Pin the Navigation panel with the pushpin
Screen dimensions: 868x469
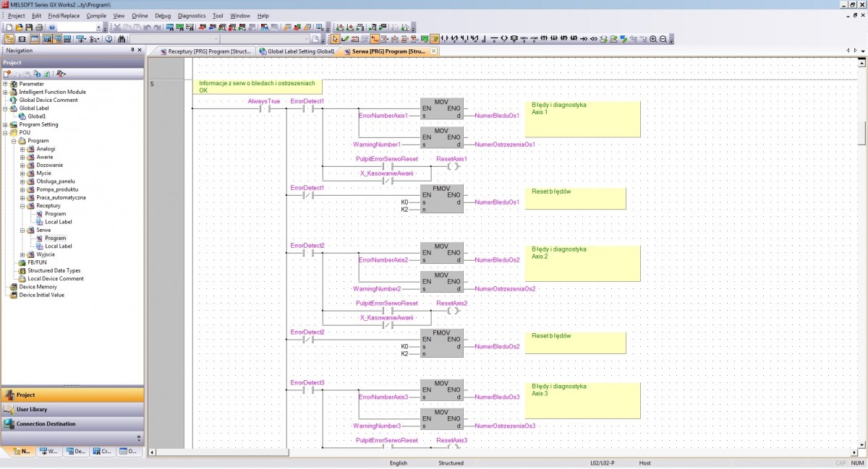click(132, 51)
